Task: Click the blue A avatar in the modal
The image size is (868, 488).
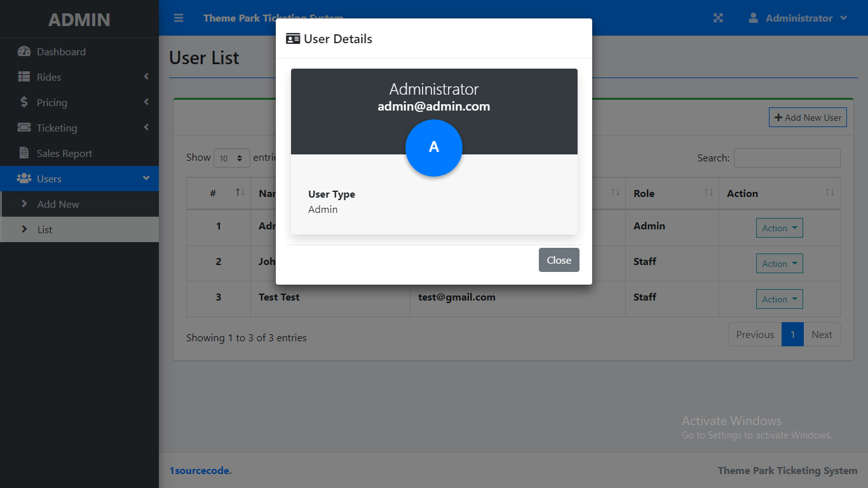Action: [x=434, y=148]
